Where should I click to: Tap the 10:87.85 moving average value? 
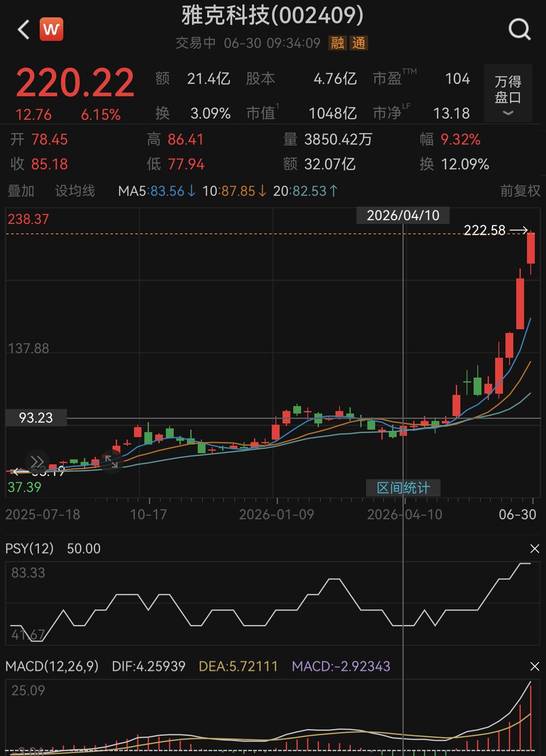pos(235,191)
